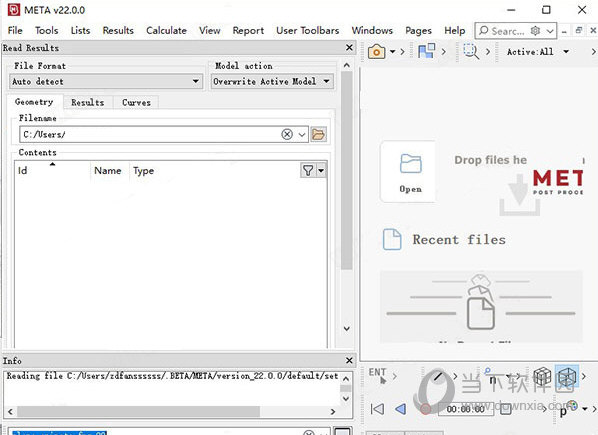Open the Report menu

[x=248, y=30]
